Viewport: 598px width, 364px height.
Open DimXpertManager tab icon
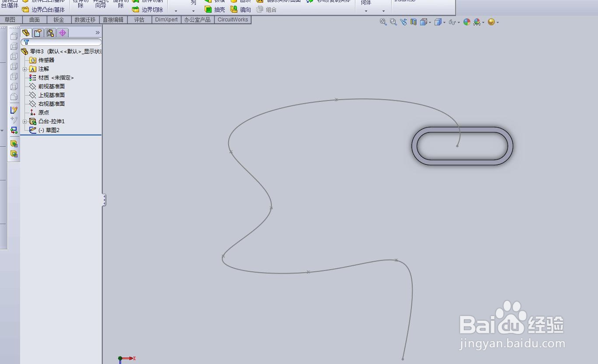click(63, 33)
